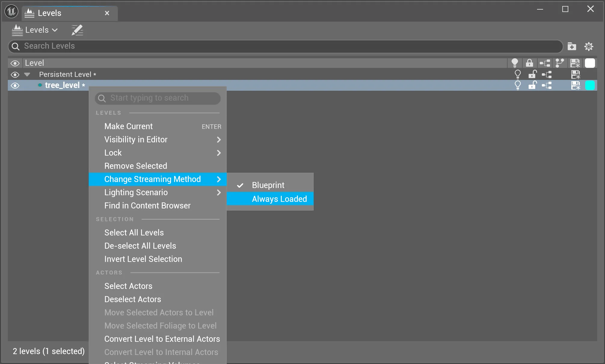This screenshot has height=364, width=605.
Task: Click the tree_level lighting scenario bulb icon
Action: point(517,86)
